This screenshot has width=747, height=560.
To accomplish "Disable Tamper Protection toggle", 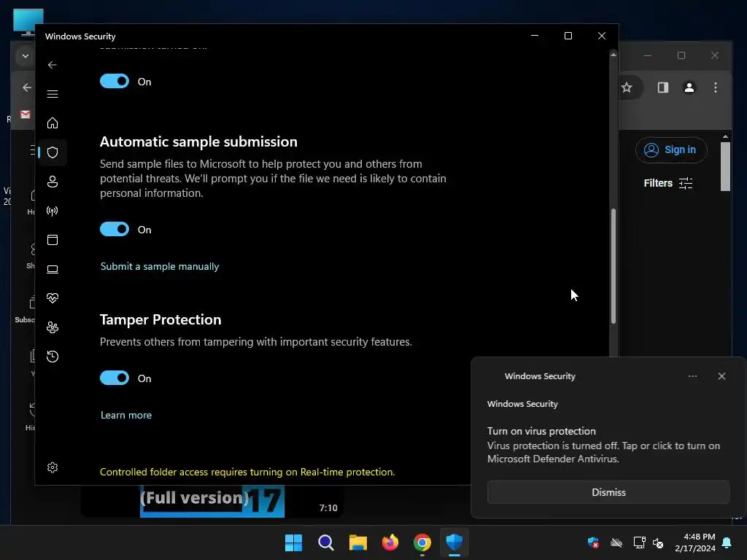I will point(115,378).
